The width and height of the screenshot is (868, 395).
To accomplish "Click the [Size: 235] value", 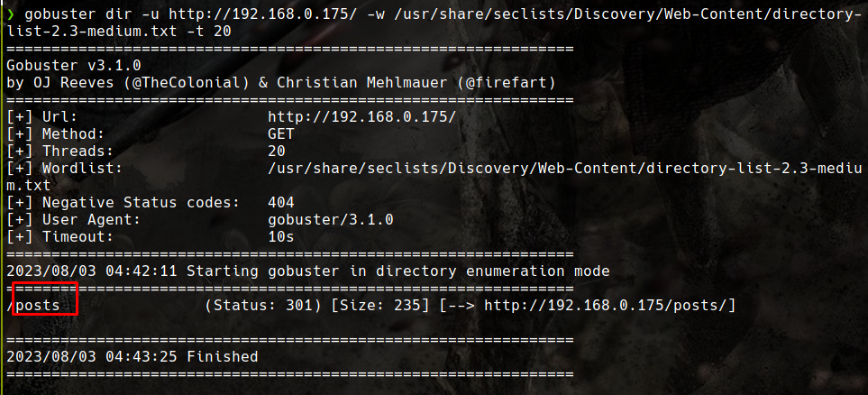I will (380, 305).
